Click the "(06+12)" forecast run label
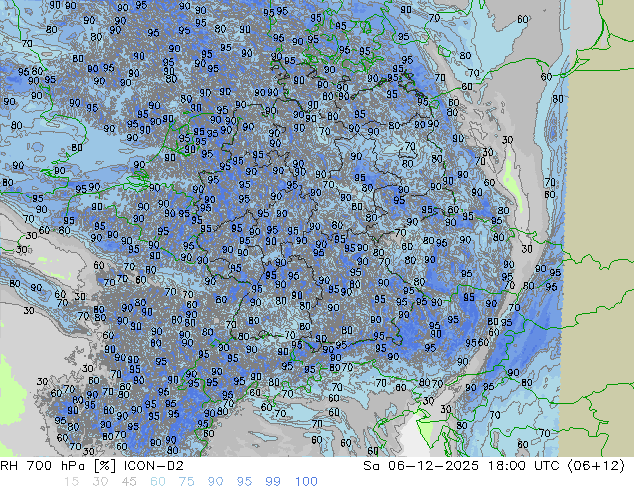Viewport: 634px width, 490px height. click(x=596, y=466)
